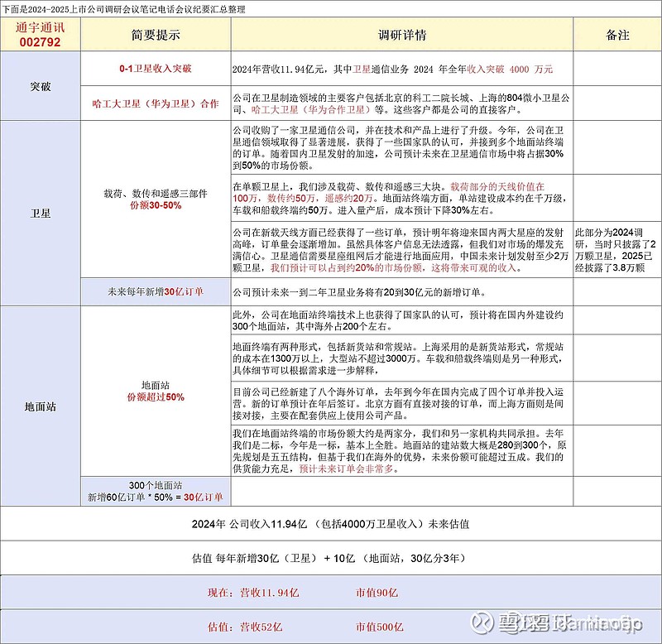Image resolution: width=662 pixels, height=644 pixels.
Task: Click the 卫星 category cell
Action: (x=40, y=214)
